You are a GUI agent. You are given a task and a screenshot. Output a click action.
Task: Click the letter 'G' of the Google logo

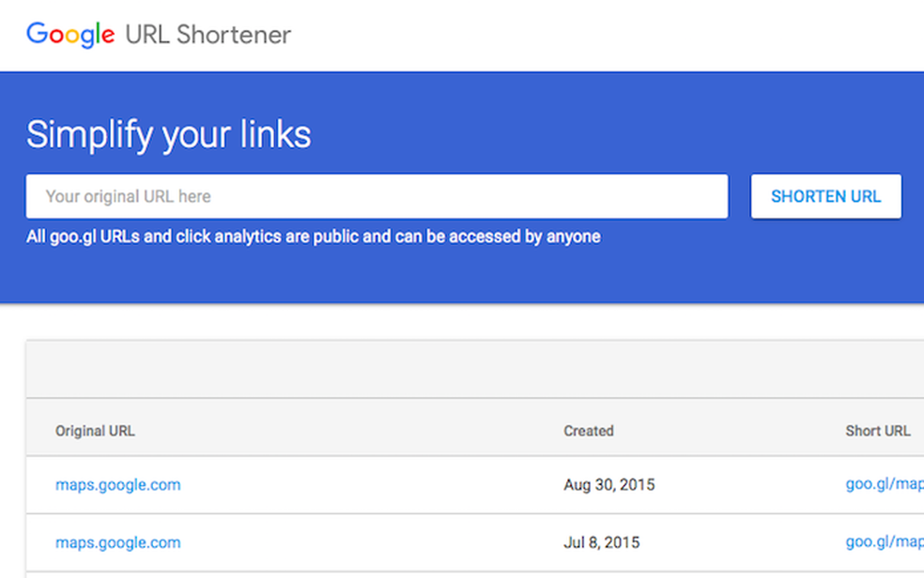coord(38,34)
